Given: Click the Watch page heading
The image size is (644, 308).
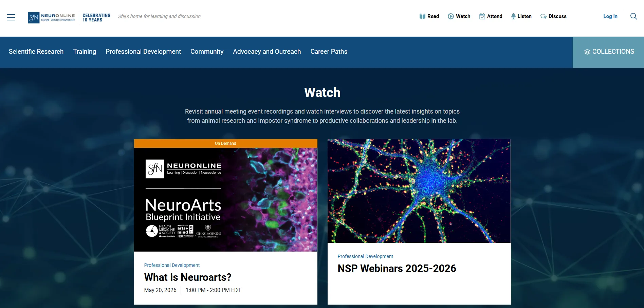Looking at the screenshot, I should click(x=322, y=92).
